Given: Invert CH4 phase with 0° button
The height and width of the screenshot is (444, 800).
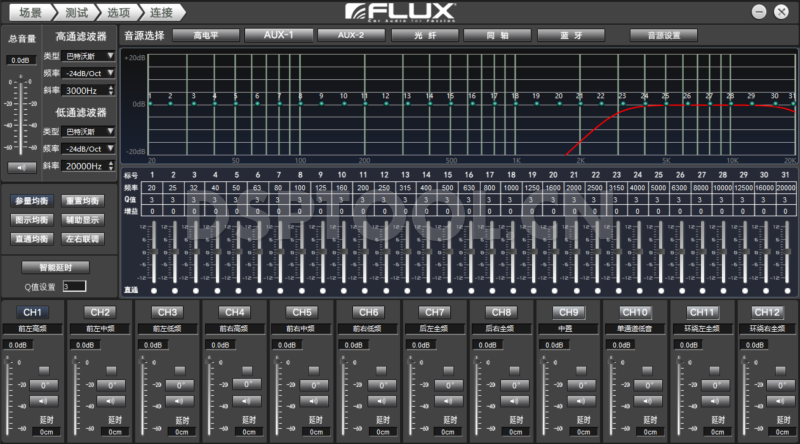Looking at the screenshot, I should coord(247,384).
